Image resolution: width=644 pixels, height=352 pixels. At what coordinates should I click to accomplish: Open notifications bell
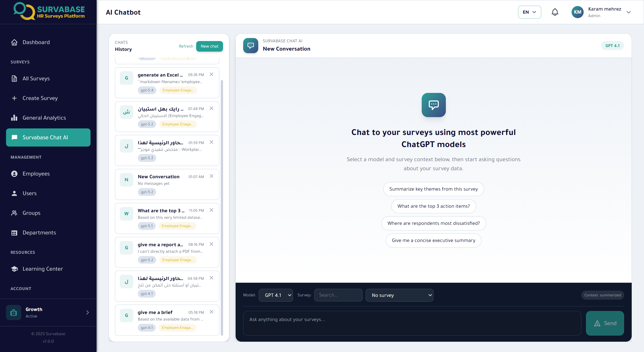pyautogui.click(x=555, y=12)
